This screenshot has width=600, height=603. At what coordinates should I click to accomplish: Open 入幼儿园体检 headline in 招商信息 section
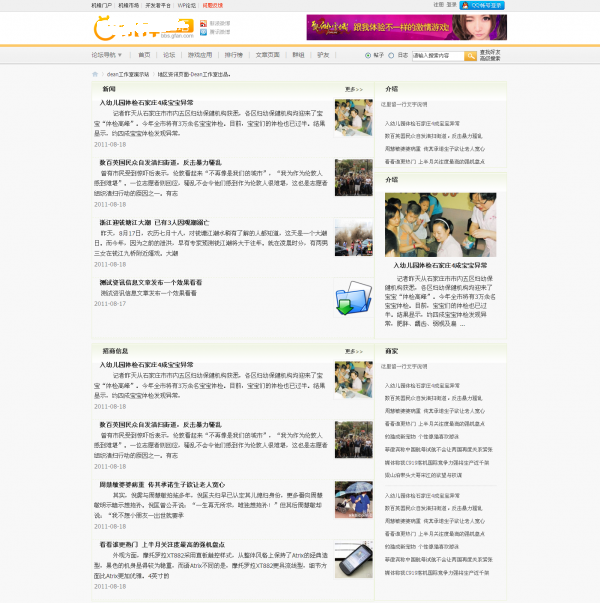[x=146, y=365]
